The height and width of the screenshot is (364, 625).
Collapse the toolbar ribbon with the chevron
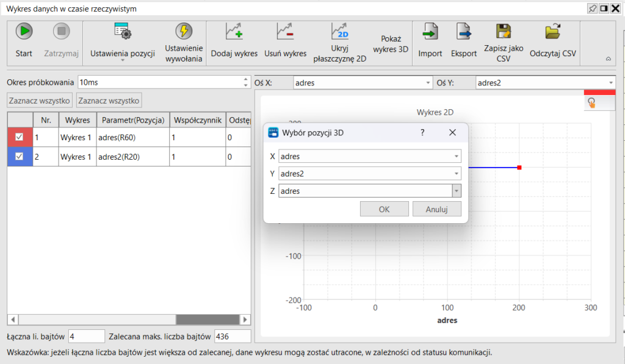(x=609, y=59)
